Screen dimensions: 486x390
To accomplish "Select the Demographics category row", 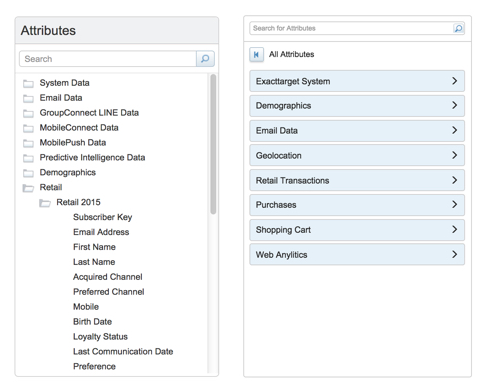I will (x=357, y=106).
